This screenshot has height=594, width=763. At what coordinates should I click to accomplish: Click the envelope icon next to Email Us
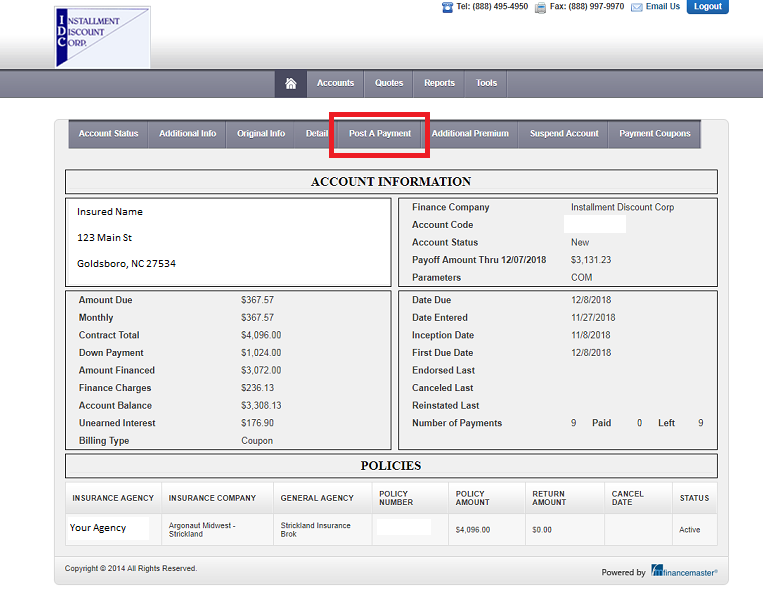click(x=636, y=7)
